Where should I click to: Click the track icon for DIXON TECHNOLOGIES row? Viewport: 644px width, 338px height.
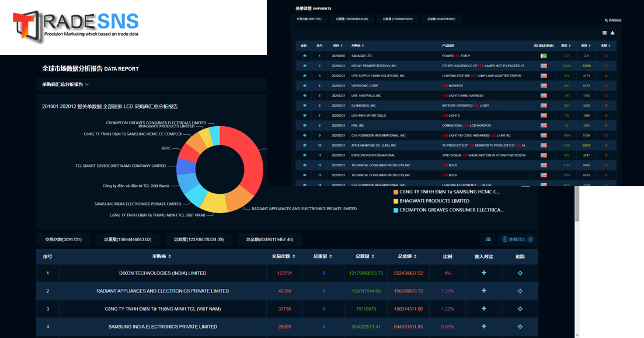coord(520,273)
